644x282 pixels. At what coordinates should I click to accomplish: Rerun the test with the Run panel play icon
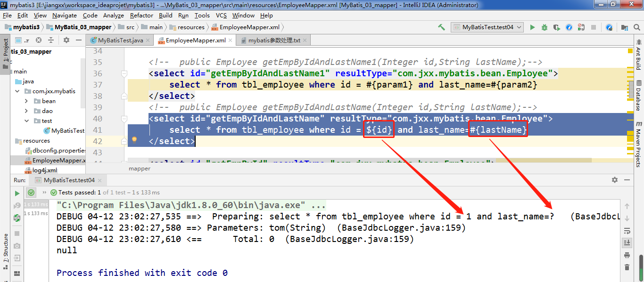click(x=17, y=193)
